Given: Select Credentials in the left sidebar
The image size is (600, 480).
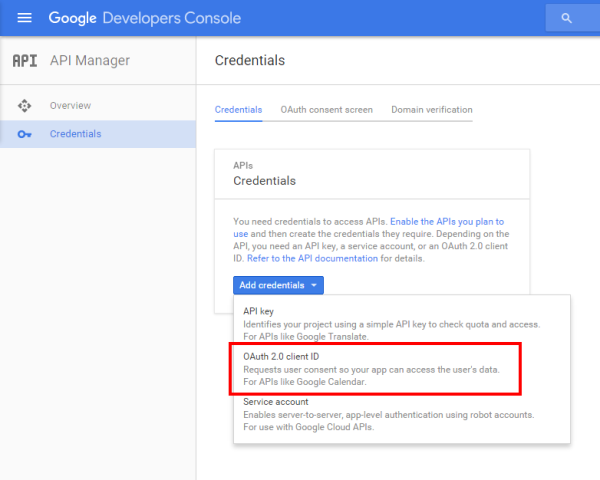Looking at the screenshot, I should pos(98,134).
